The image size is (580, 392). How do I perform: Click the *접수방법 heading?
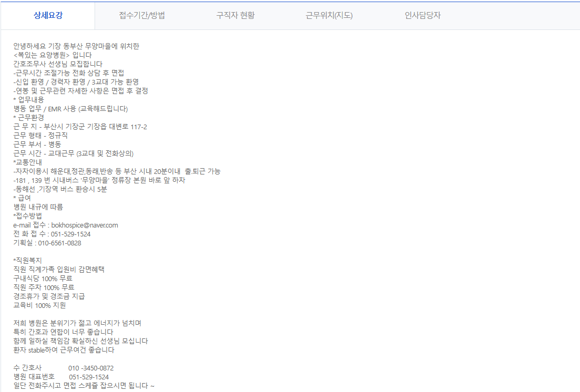click(x=28, y=216)
